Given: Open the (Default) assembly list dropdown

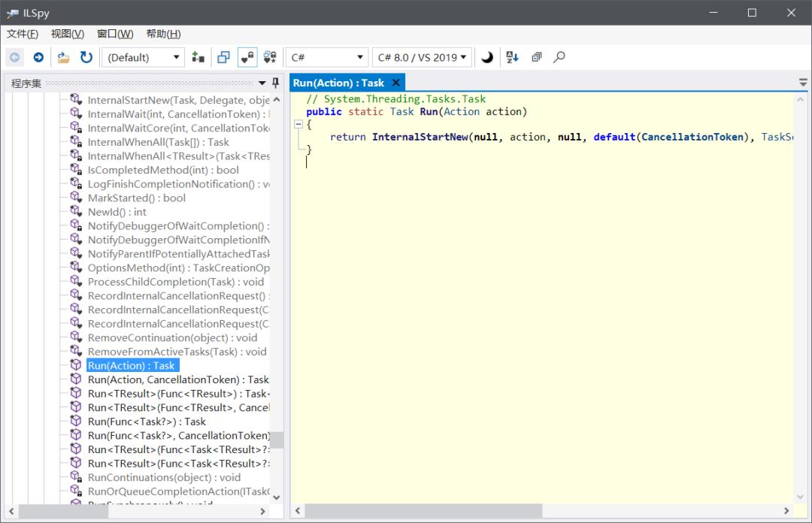Looking at the screenshot, I should click(143, 56).
